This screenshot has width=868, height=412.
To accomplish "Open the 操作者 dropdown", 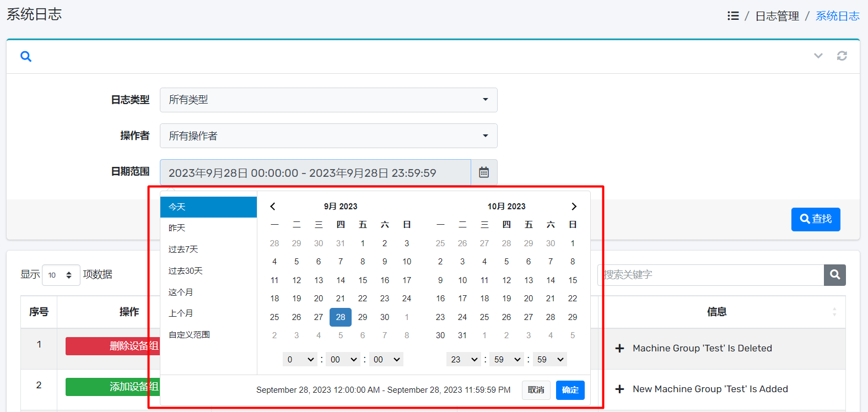I will pos(328,136).
